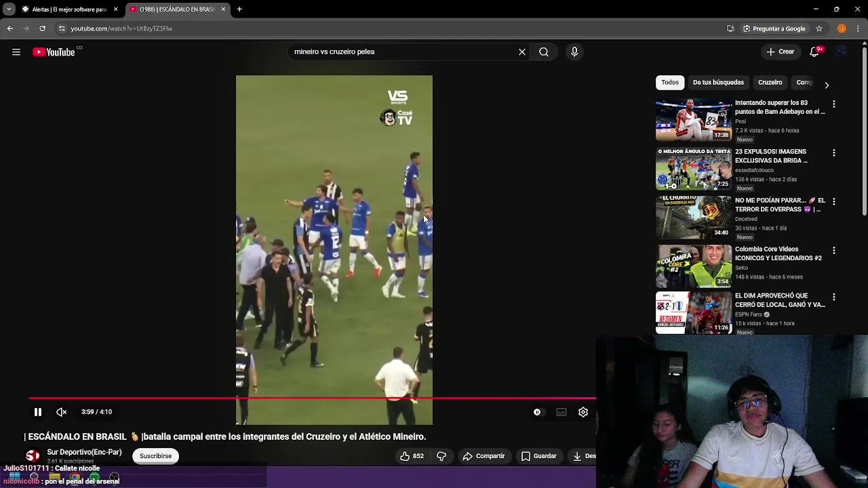Bookmark the page with the star
Image resolution: width=868 pixels, height=488 pixels.
(x=819, y=28)
